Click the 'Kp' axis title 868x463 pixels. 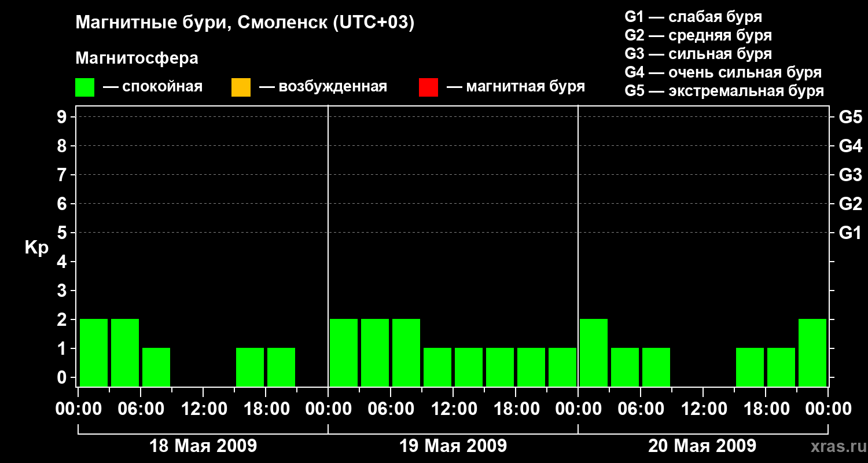point(36,248)
